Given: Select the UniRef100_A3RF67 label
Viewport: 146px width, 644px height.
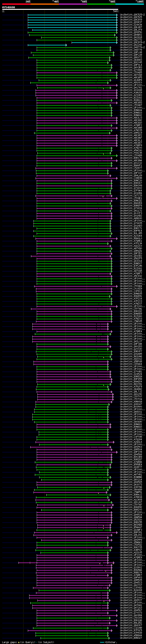Looking at the screenshot, I should (131, 550).
